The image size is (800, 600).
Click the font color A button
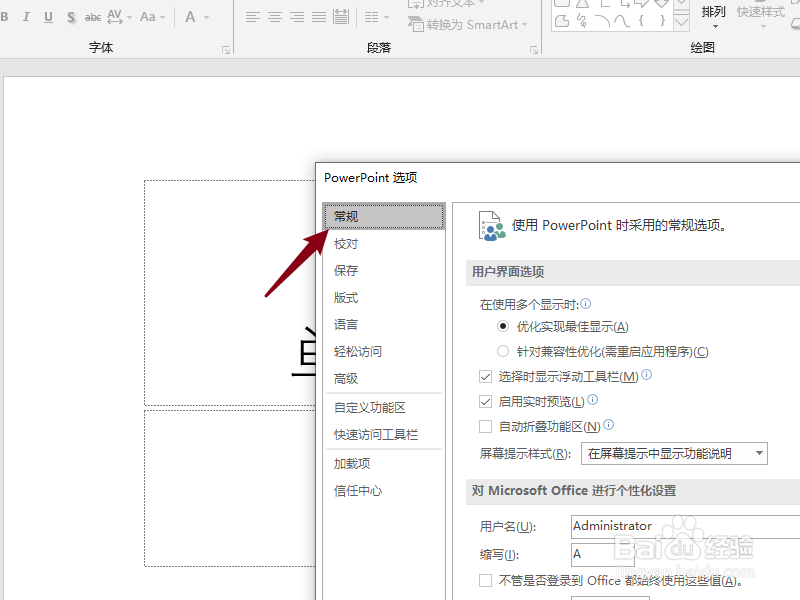point(190,17)
